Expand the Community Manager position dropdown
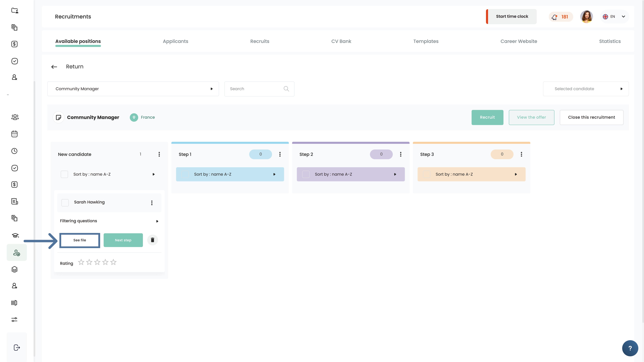 click(x=133, y=89)
